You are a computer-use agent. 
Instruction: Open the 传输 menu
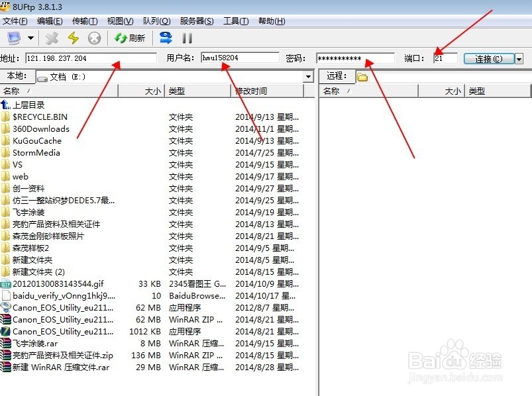[x=84, y=21]
